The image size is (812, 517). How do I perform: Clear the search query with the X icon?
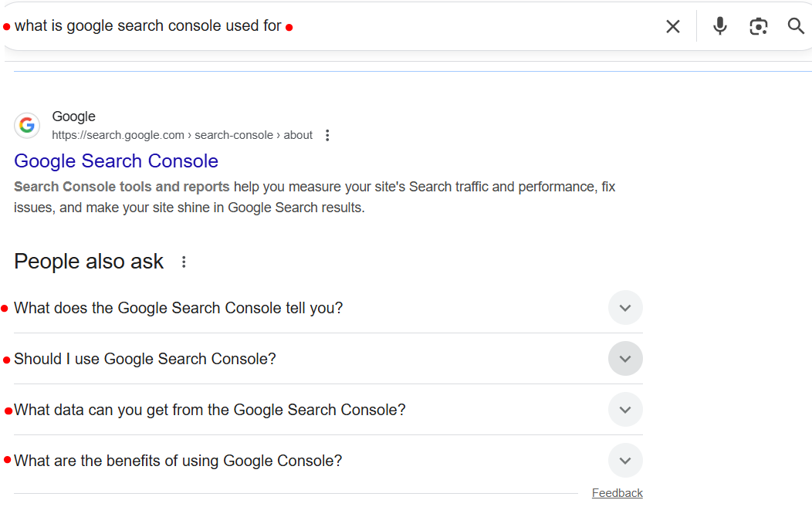[672, 25]
